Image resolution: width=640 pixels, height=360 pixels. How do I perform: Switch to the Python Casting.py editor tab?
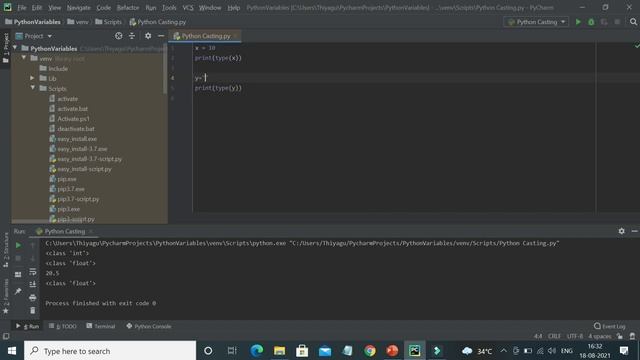tap(205, 36)
